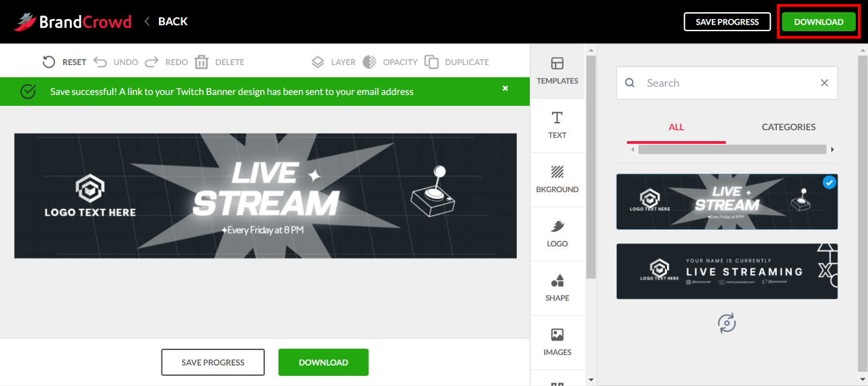
Task: Click SAVE PROGRESS in the top header
Action: point(727,22)
